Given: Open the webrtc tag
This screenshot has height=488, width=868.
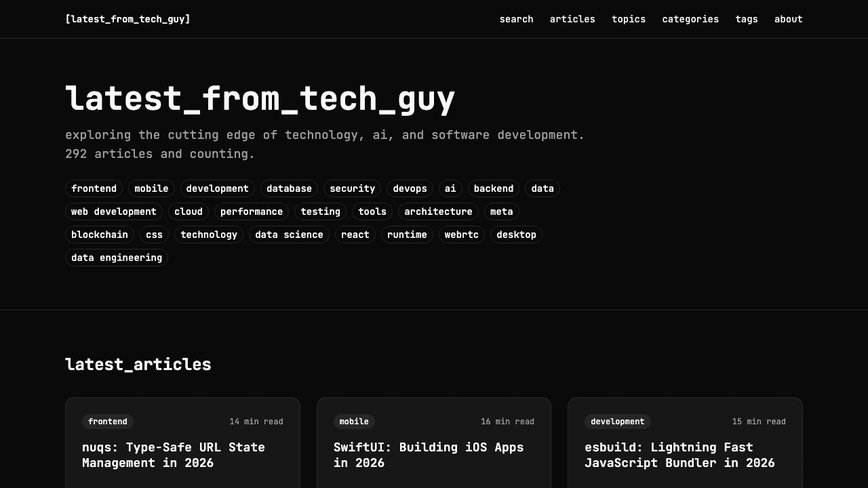Looking at the screenshot, I should (461, 235).
